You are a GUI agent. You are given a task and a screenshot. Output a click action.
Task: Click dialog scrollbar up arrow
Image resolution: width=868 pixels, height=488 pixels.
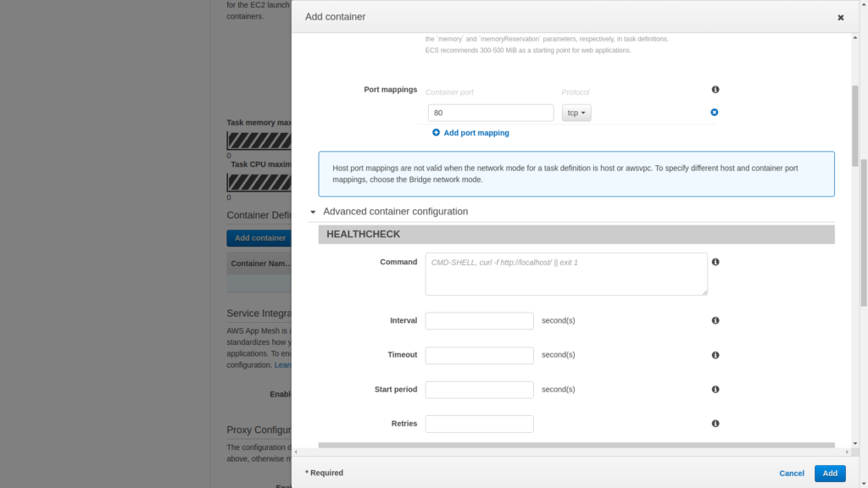coord(855,37)
